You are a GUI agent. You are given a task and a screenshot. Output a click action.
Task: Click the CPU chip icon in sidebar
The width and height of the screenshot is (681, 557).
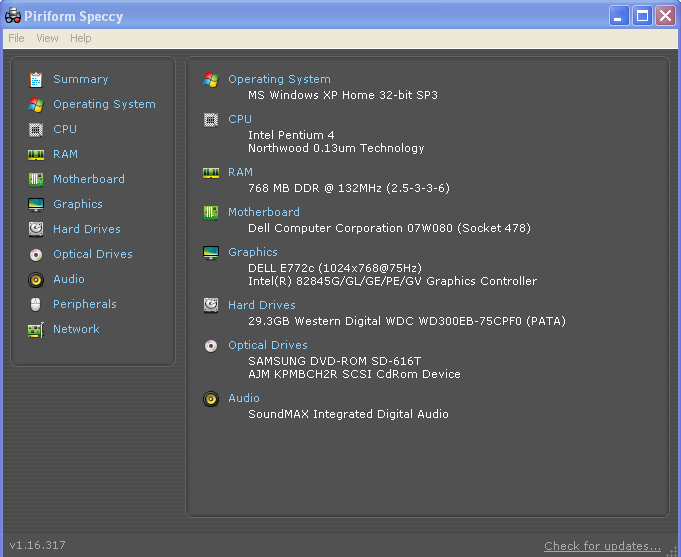pos(36,130)
